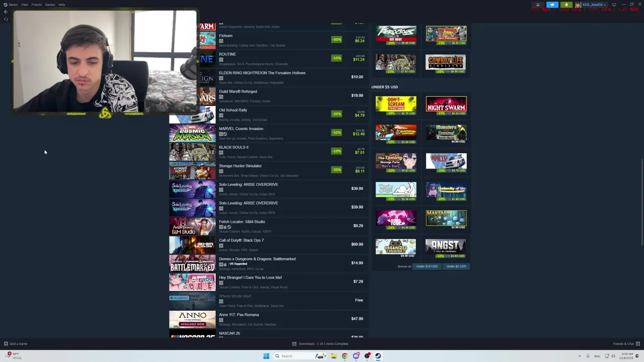Open the Downloads status bar entry

(x=320, y=344)
